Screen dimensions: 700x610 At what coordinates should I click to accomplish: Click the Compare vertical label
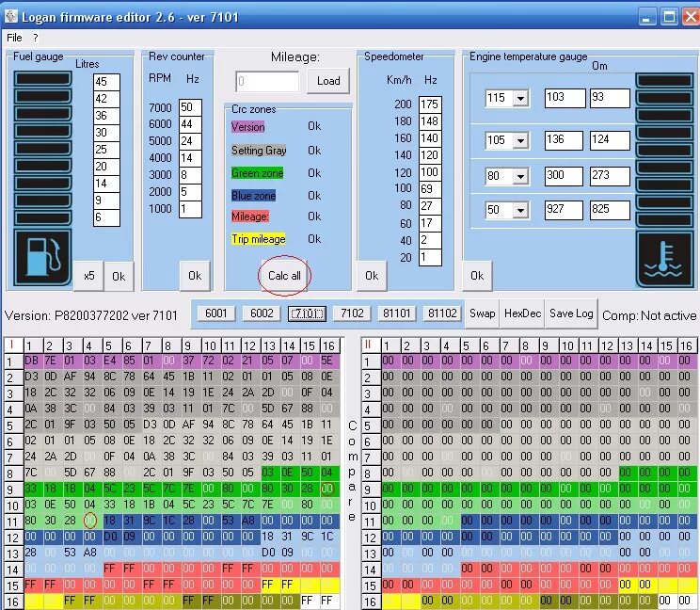coord(352,471)
